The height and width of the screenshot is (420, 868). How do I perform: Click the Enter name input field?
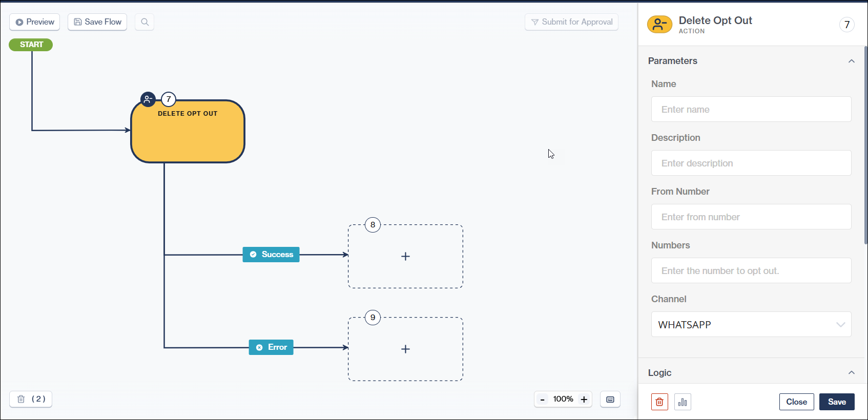tap(751, 109)
